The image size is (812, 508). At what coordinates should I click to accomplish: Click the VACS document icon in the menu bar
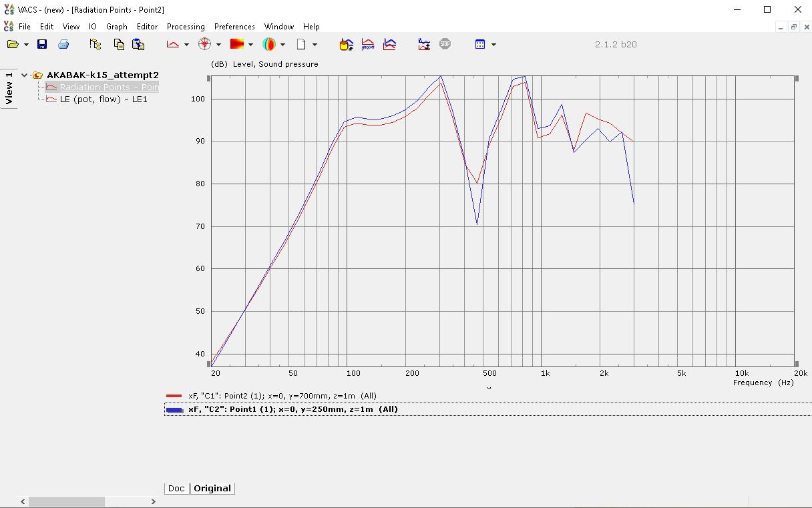point(8,26)
